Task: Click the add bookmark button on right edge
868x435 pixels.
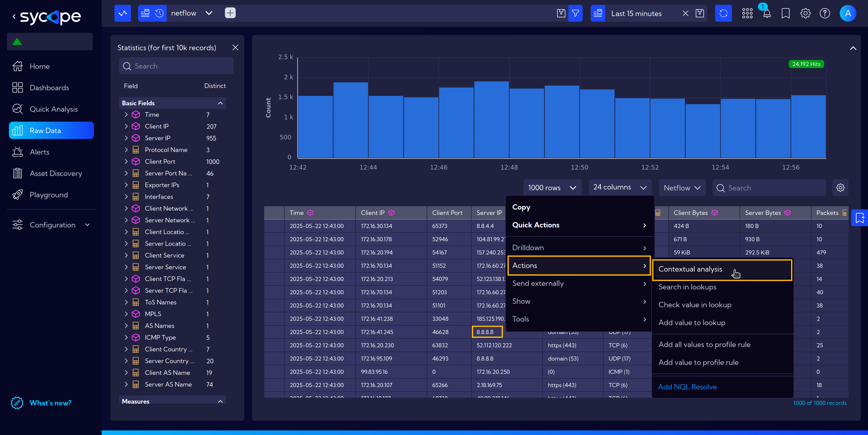Action: point(860,218)
